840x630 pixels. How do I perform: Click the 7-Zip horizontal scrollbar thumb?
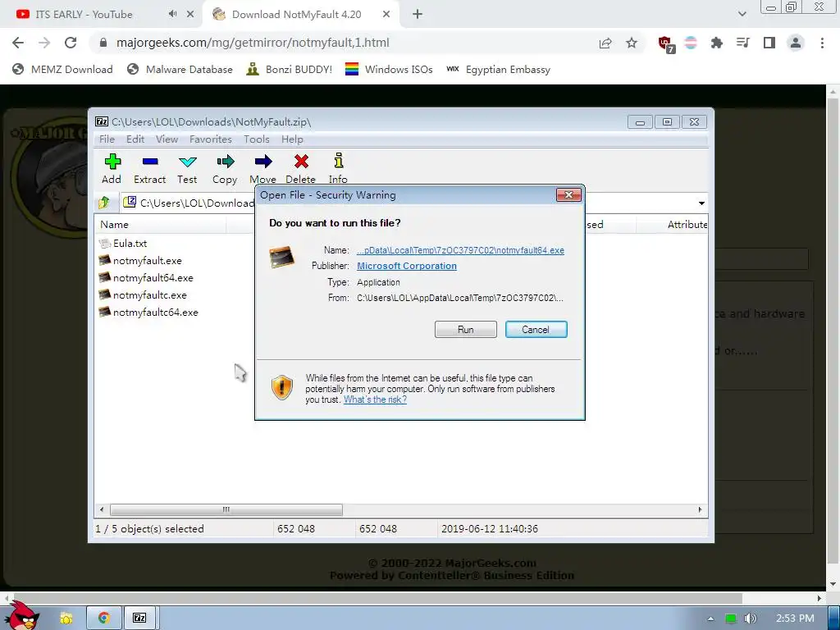(x=226, y=509)
